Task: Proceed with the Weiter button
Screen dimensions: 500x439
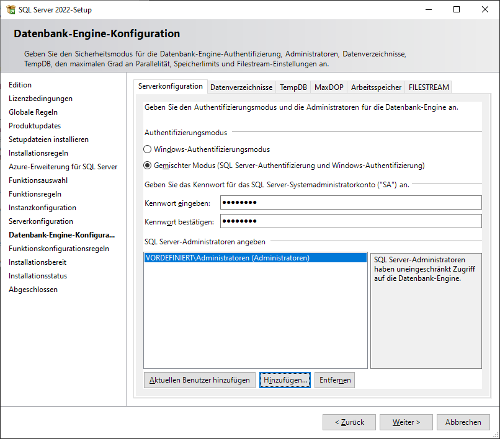Action: (406, 422)
